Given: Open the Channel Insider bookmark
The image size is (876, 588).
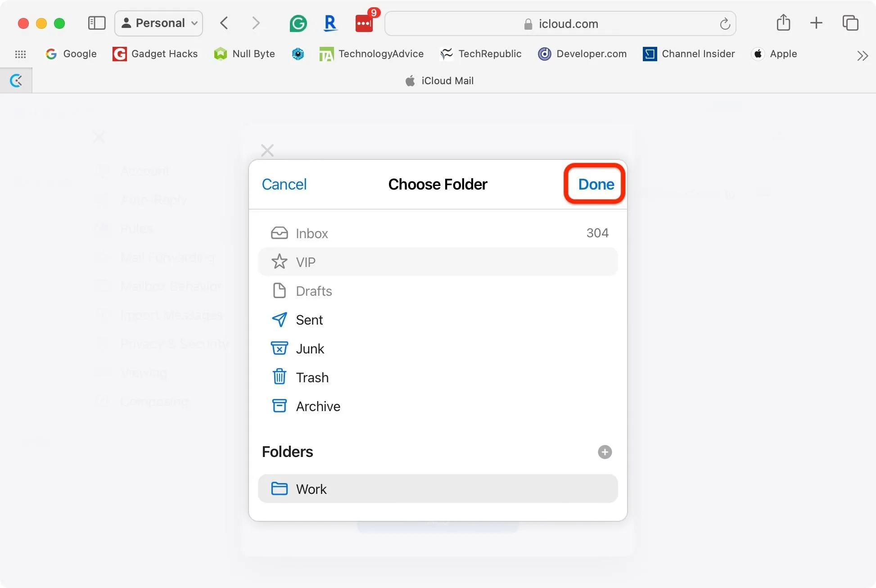Looking at the screenshot, I should 689,54.
